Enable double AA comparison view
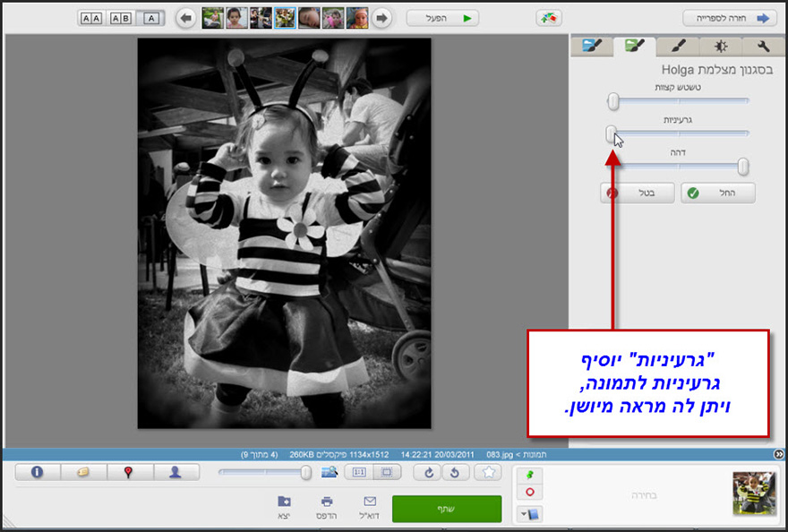This screenshot has height=532, width=788. click(x=92, y=17)
